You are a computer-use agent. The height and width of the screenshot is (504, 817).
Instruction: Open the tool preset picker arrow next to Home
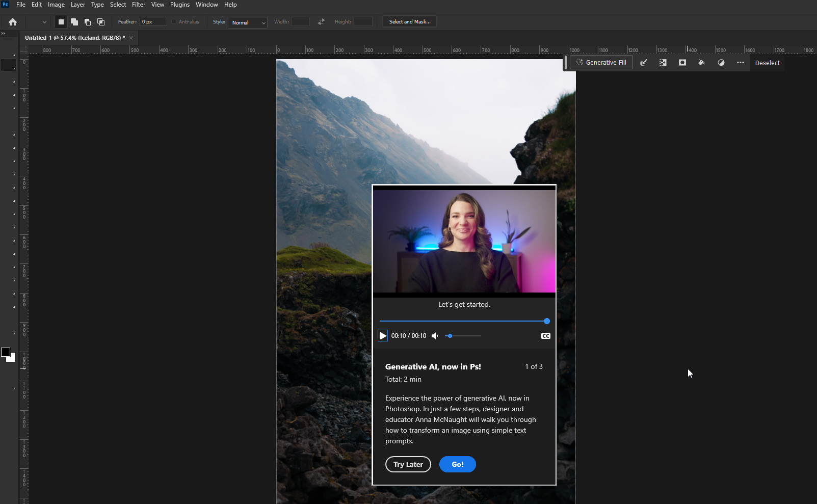[45, 22]
